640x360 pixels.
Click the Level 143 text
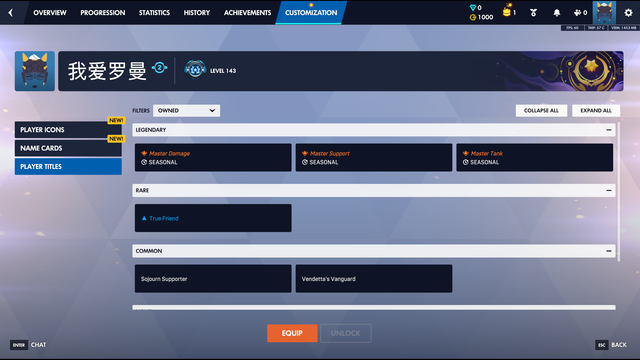pyautogui.click(x=223, y=71)
